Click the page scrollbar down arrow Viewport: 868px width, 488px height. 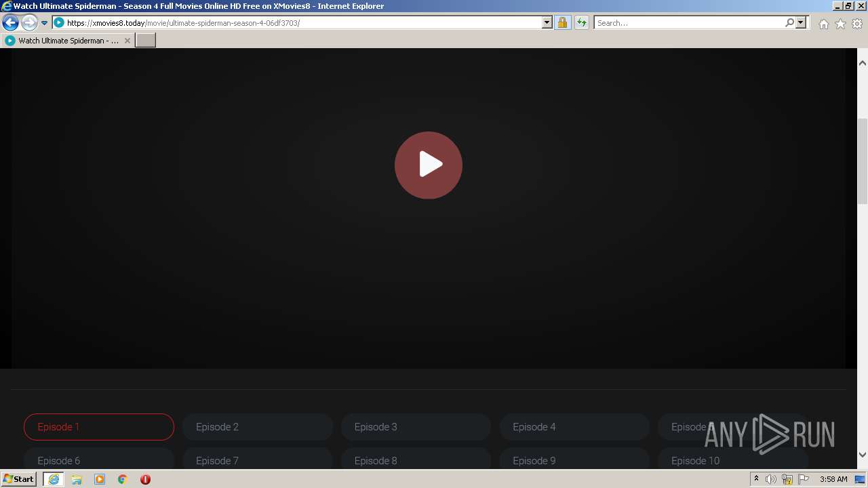click(x=863, y=455)
